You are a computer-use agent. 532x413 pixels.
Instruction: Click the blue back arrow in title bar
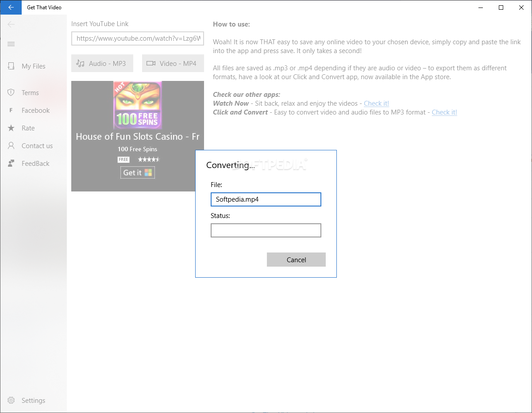[x=11, y=8]
